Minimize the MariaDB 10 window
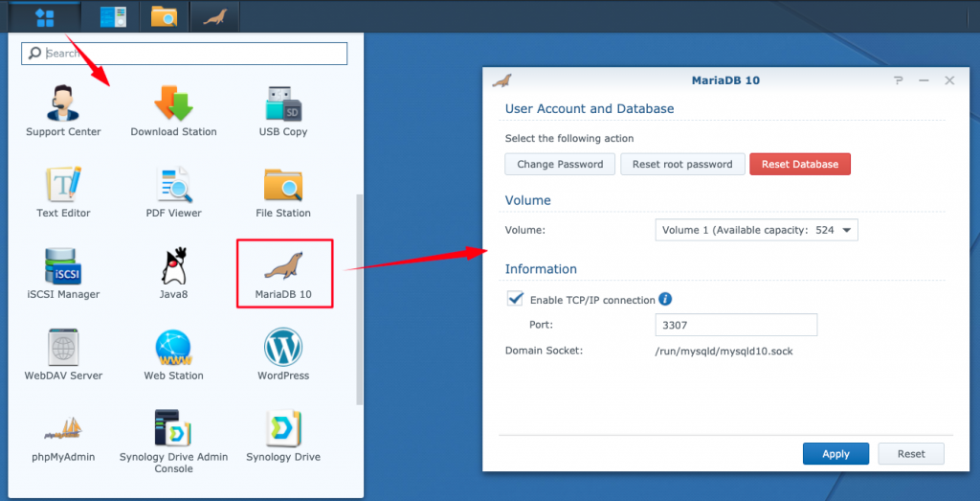The width and height of the screenshot is (980, 501). point(924,80)
